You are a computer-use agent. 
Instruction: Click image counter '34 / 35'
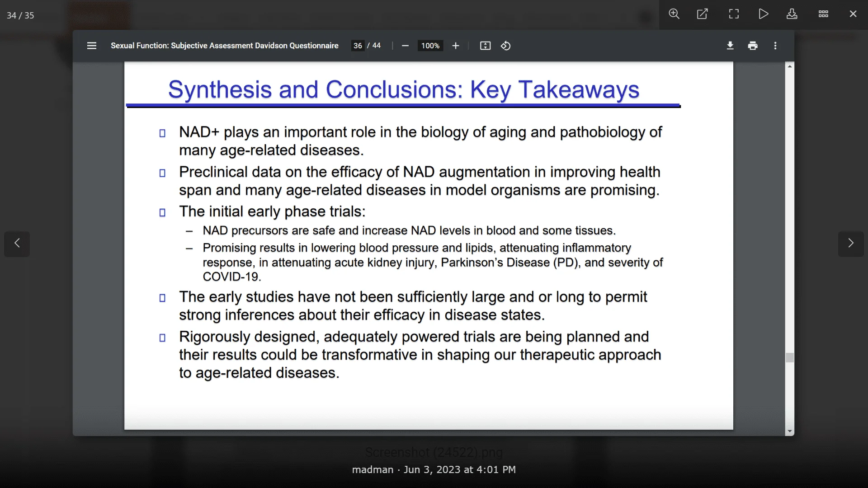tap(20, 15)
